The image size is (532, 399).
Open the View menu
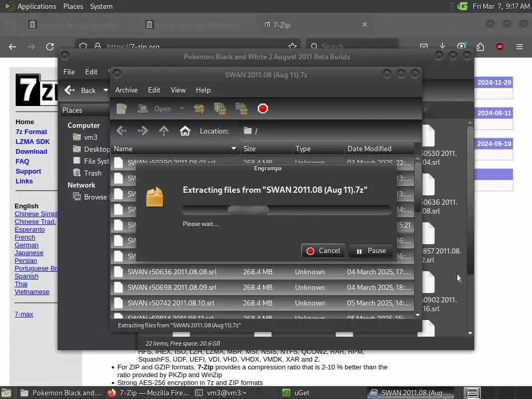click(x=178, y=90)
